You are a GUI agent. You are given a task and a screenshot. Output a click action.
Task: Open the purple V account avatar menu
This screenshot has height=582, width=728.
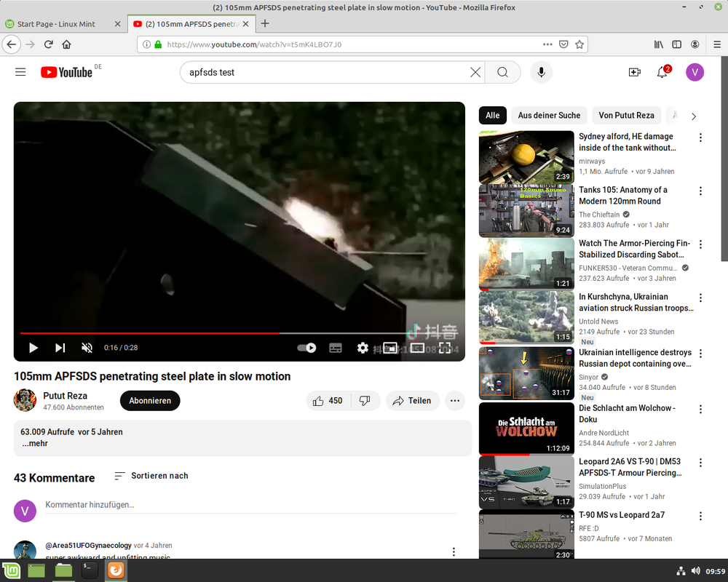click(x=695, y=72)
